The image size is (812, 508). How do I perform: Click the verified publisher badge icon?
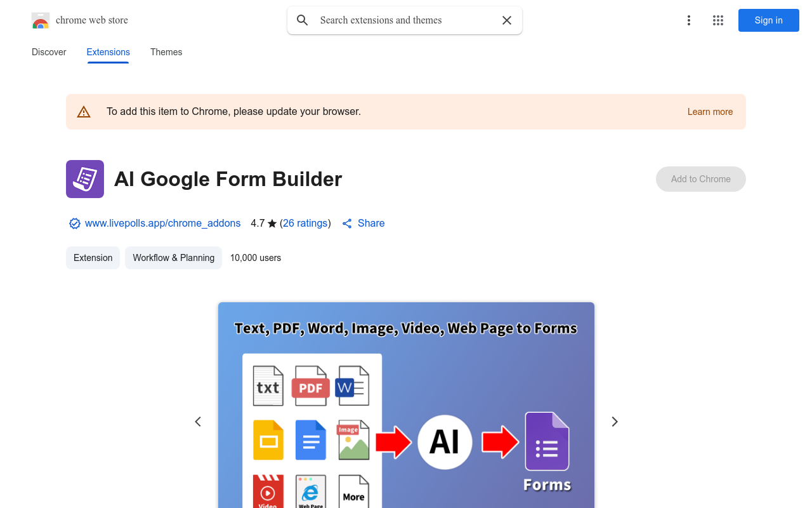pos(75,224)
